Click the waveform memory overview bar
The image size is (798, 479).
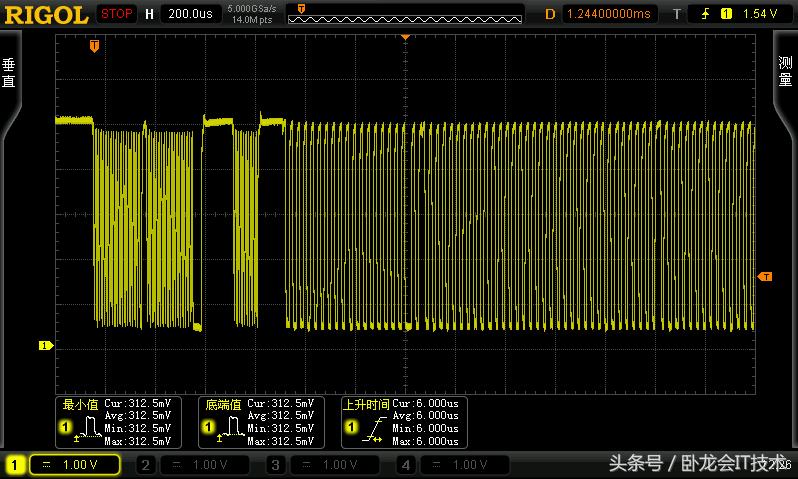tap(404, 16)
